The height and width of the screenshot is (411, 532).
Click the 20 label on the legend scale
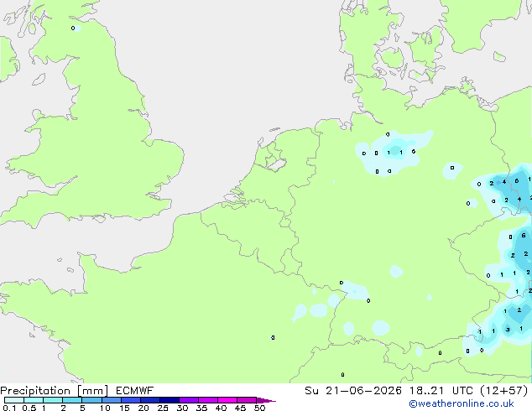(143, 408)
